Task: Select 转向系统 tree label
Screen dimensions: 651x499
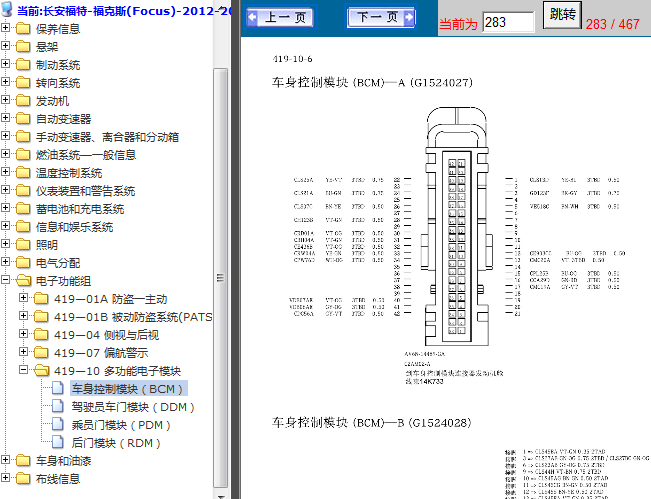Action: (x=58, y=83)
